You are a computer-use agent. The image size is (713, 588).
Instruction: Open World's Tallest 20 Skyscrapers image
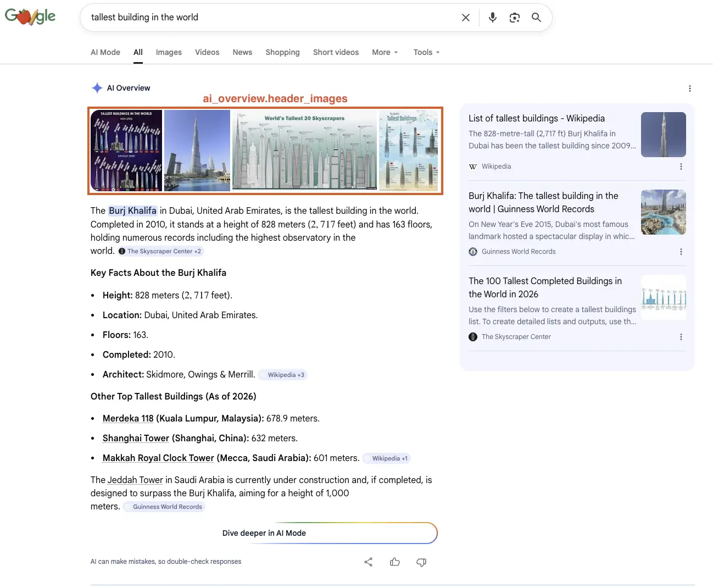[305, 151]
